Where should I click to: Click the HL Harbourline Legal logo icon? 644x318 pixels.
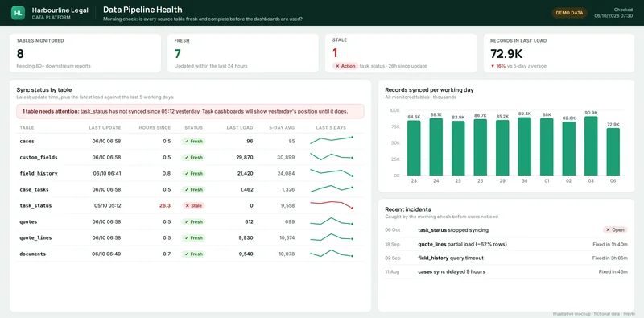[x=18, y=13]
